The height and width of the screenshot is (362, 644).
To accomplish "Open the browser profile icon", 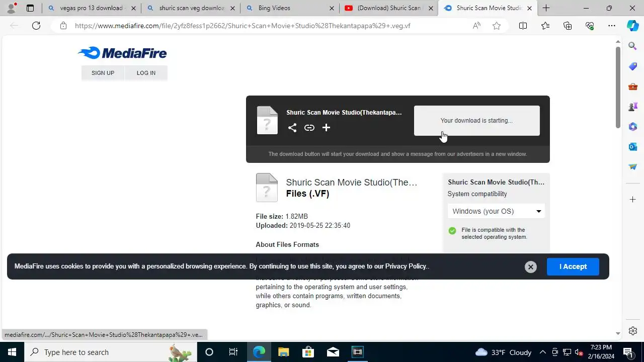I will click(11, 8).
